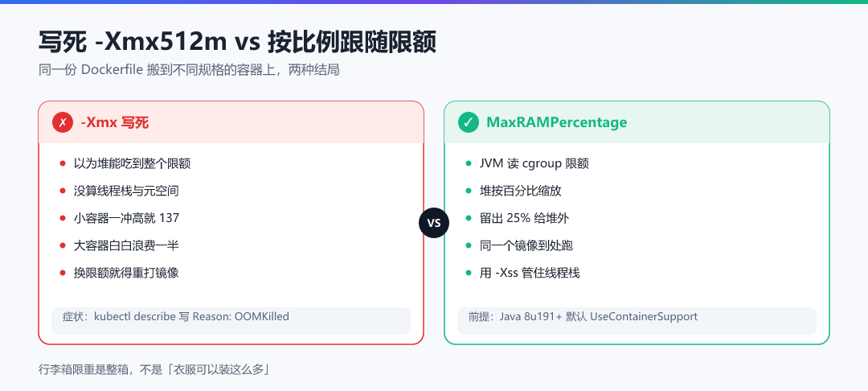
Task: Click the red bullet dot before 换限额就得重打镜像
Action: [63, 273]
